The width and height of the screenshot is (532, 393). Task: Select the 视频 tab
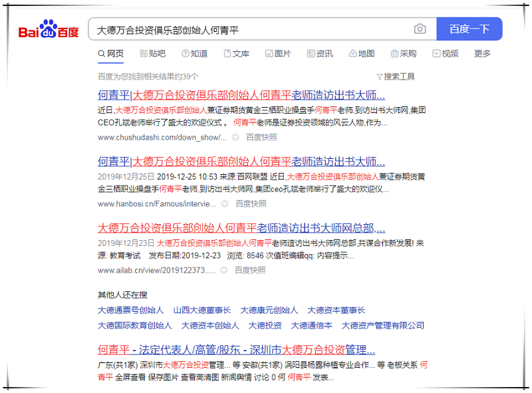(445, 54)
